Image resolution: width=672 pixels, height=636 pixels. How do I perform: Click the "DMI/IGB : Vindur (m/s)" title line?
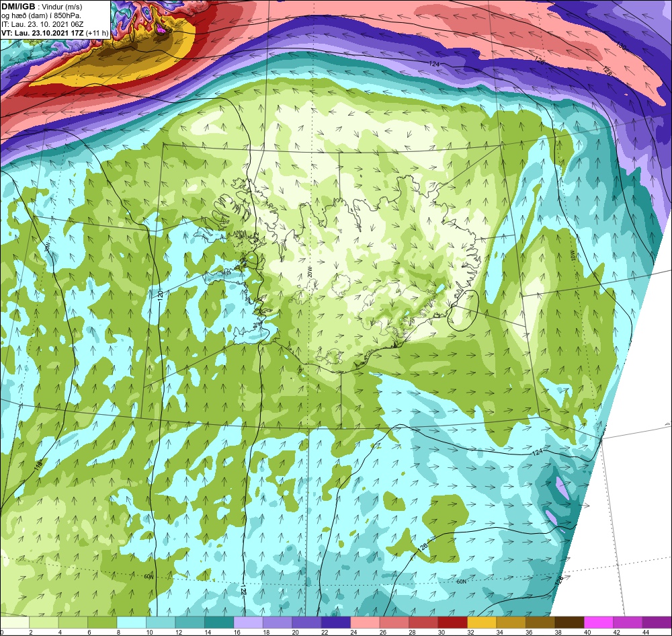[x=42, y=7]
